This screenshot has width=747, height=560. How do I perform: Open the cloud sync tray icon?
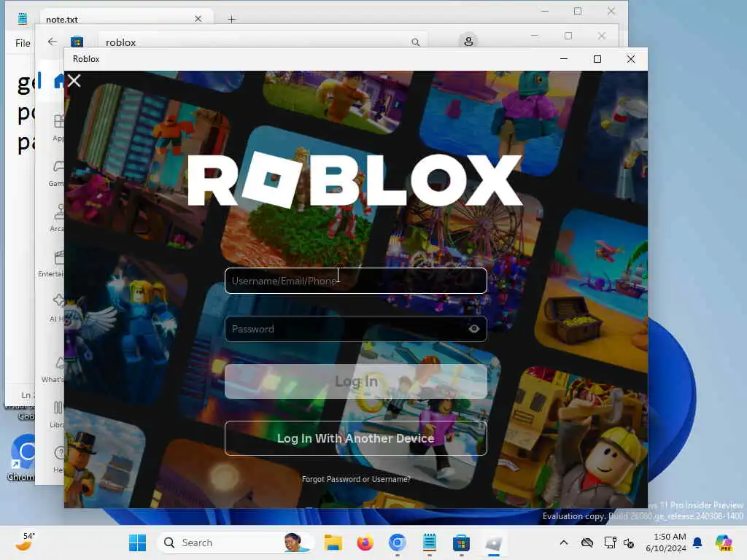click(587, 542)
